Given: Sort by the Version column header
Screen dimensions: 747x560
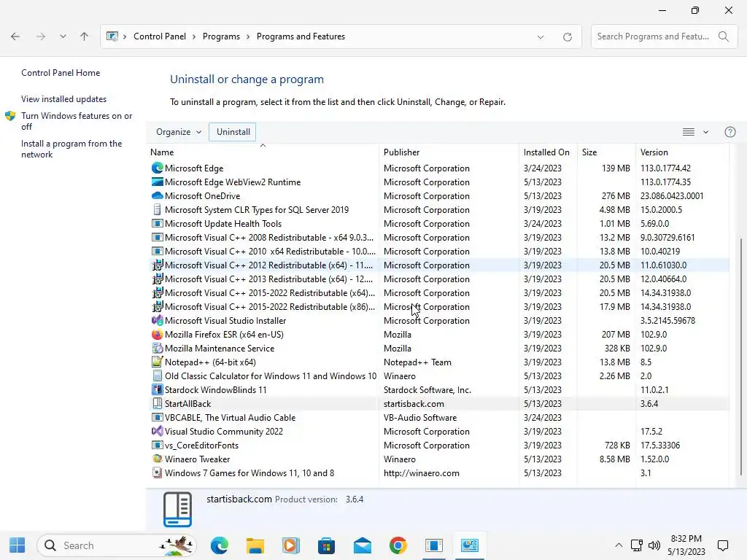Looking at the screenshot, I should 682,152.
